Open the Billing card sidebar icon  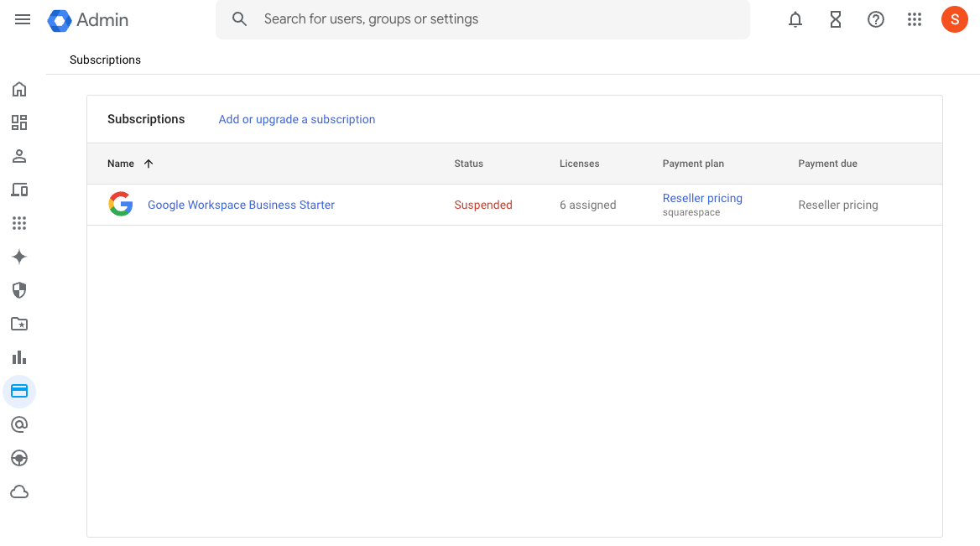coord(19,391)
